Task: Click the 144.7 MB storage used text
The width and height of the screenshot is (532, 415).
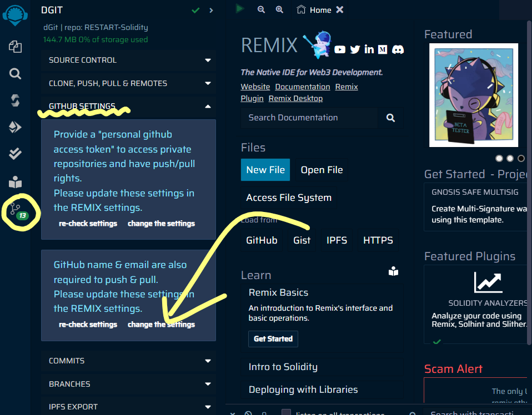Action: pyautogui.click(x=96, y=40)
